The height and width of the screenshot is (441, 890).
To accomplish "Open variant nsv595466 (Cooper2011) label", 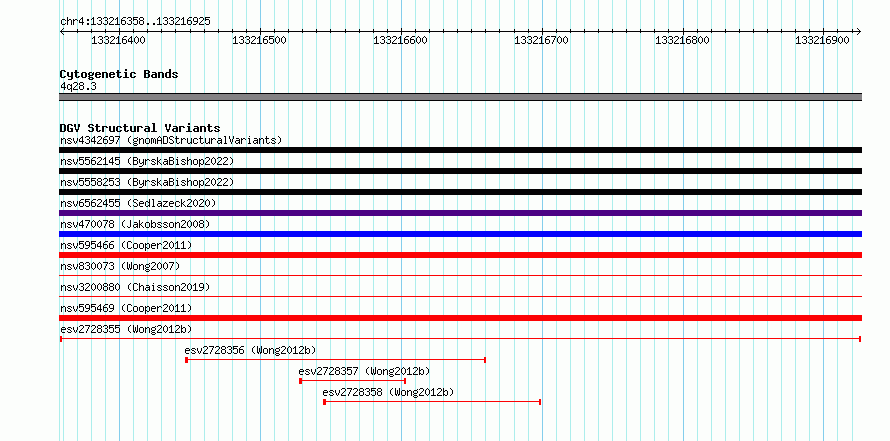I will 126,245.
